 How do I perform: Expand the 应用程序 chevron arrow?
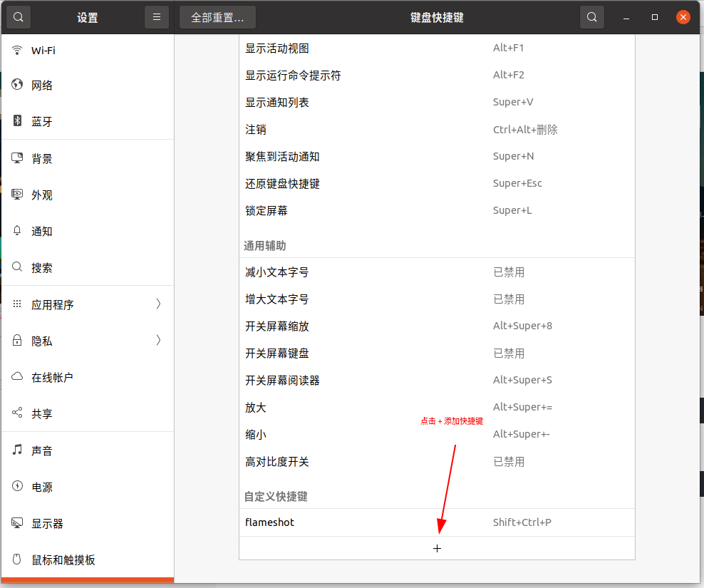158,304
